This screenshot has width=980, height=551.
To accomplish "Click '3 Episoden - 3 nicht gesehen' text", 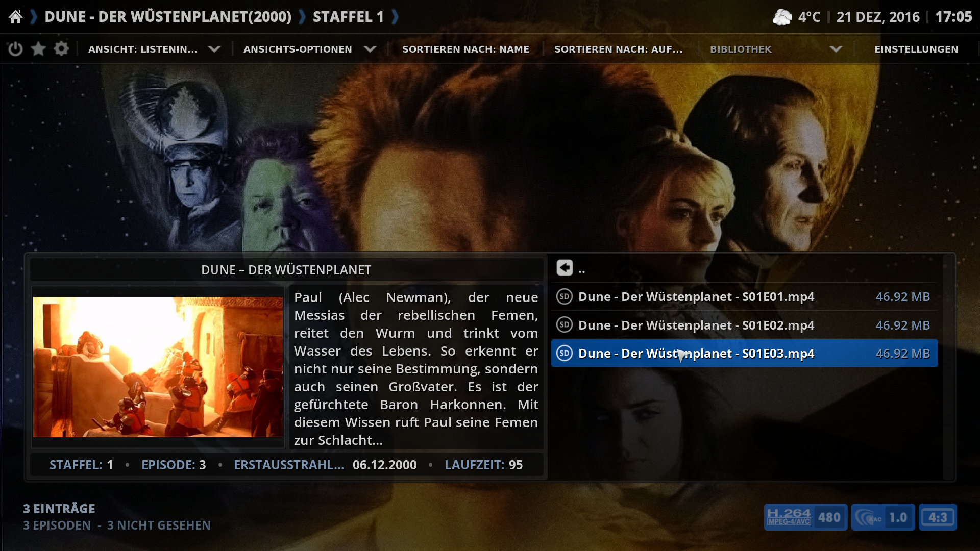I will [117, 525].
